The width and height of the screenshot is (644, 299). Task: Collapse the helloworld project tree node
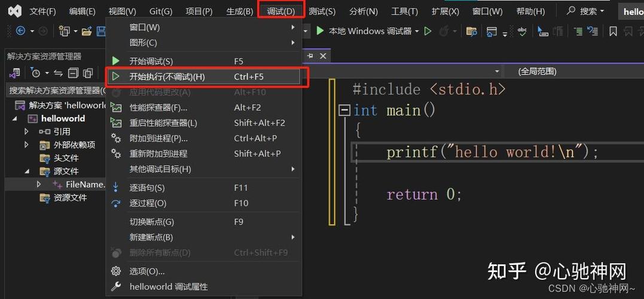click(x=15, y=118)
